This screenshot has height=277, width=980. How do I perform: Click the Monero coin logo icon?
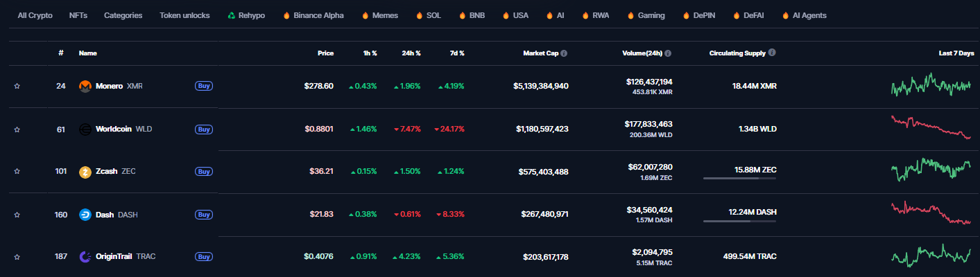(x=85, y=87)
